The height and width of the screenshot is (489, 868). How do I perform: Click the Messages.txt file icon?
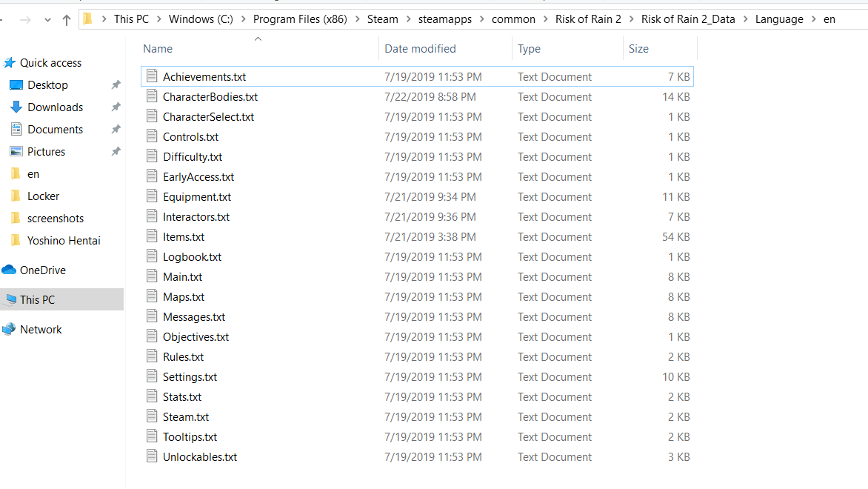pos(152,316)
